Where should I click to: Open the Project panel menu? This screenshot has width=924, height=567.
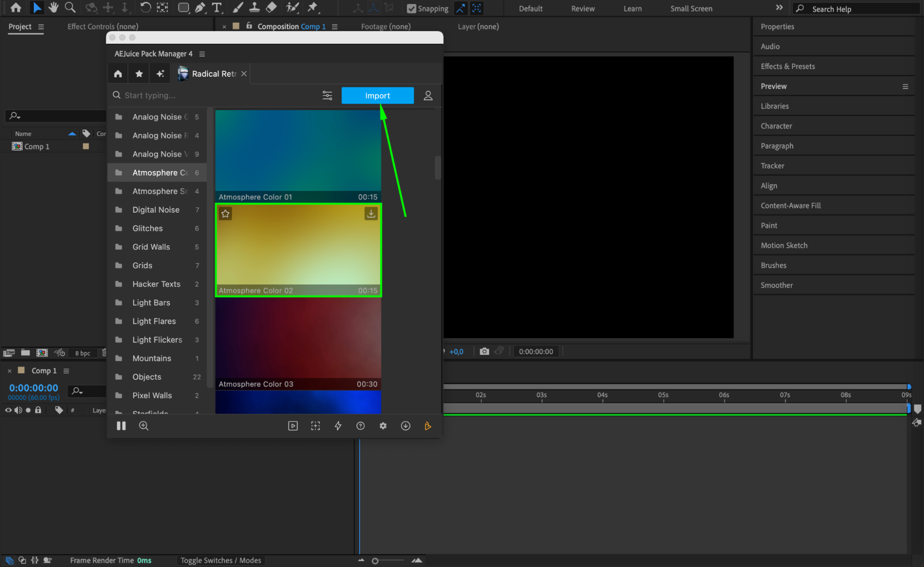(x=41, y=27)
